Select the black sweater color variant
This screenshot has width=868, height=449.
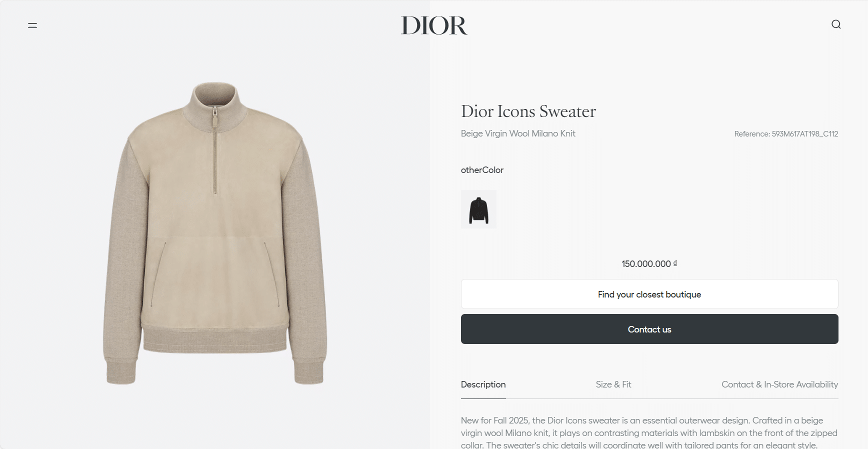tap(478, 209)
